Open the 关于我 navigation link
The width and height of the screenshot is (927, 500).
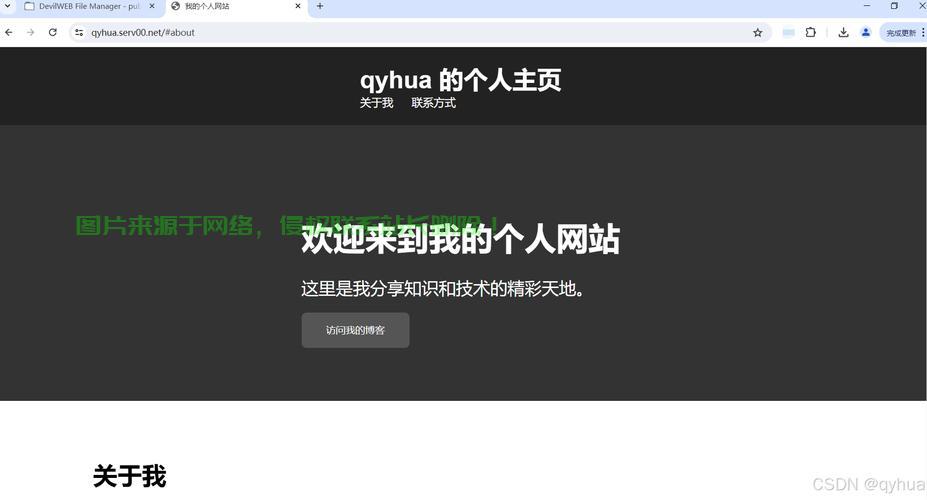(x=376, y=103)
